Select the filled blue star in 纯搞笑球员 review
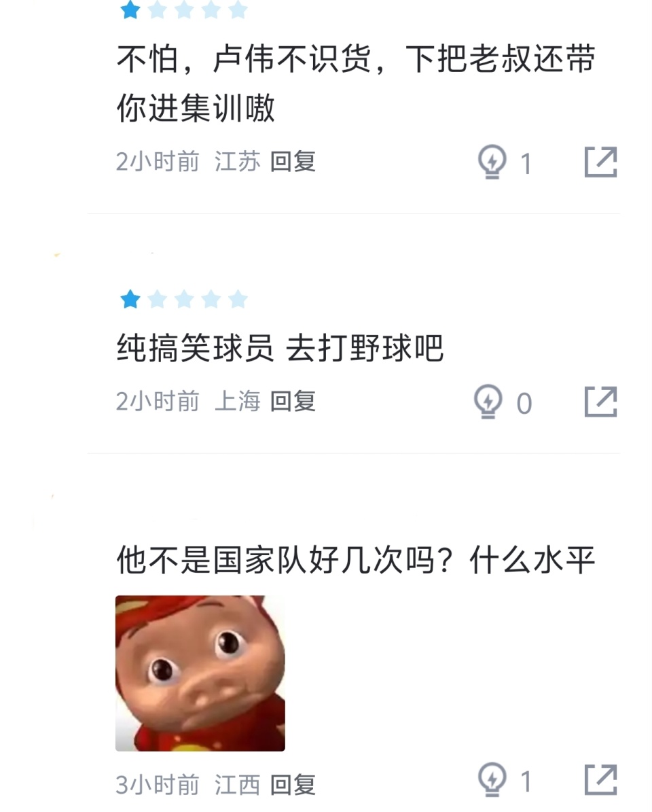Screen dimensions: 652x812 click(x=130, y=300)
